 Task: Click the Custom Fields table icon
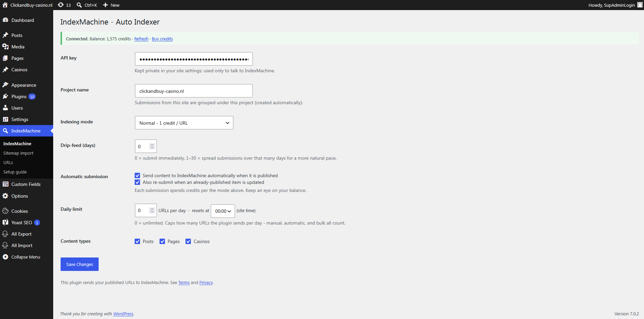click(x=5, y=184)
